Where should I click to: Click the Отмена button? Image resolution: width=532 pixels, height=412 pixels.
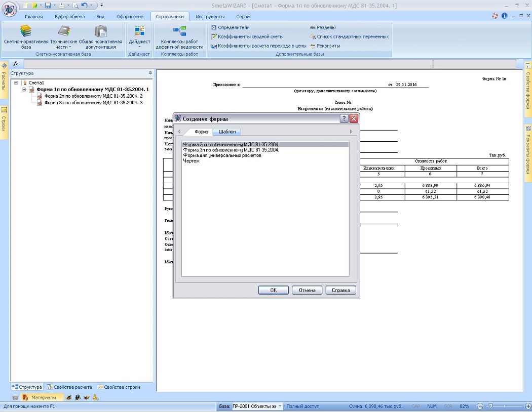[307, 290]
